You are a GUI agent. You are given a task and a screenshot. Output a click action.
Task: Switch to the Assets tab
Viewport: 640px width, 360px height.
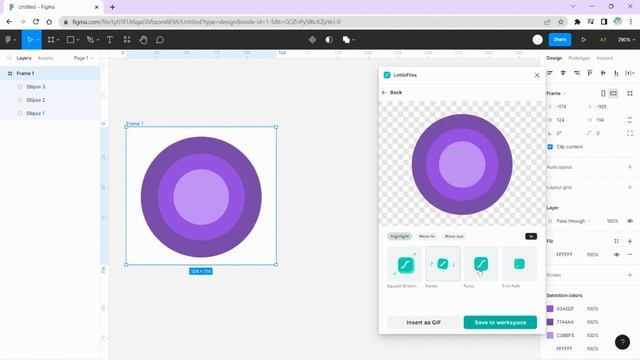45,58
